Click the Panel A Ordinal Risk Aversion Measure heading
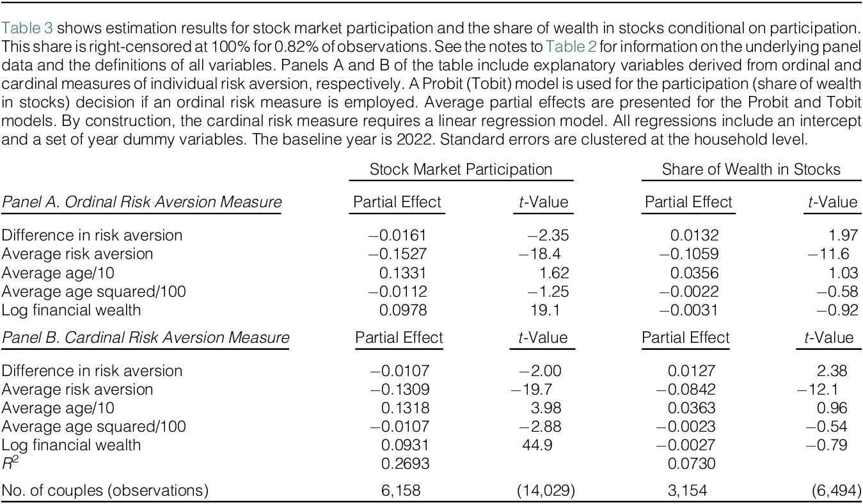The width and height of the screenshot is (863, 504). [141, 203]
